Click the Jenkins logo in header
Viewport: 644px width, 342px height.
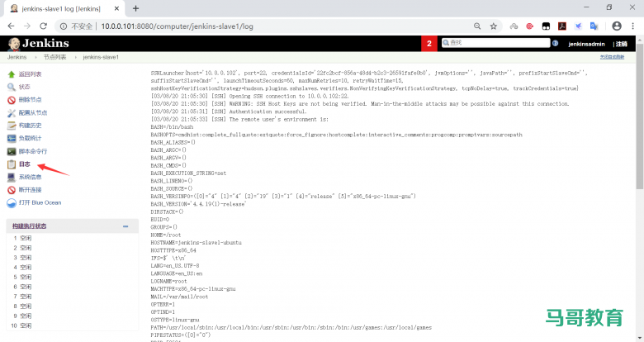[x=38, y=43]
